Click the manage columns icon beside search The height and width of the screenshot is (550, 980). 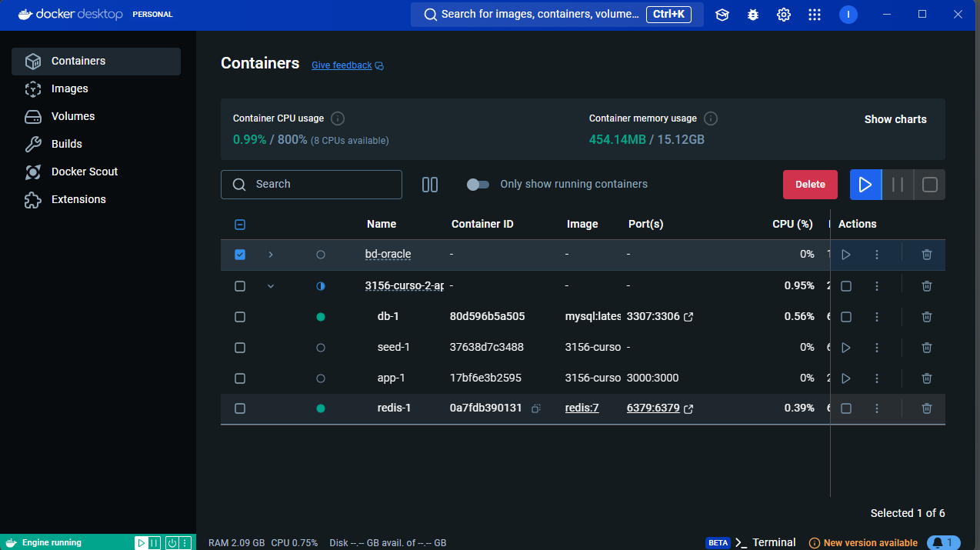pos(430,185)
